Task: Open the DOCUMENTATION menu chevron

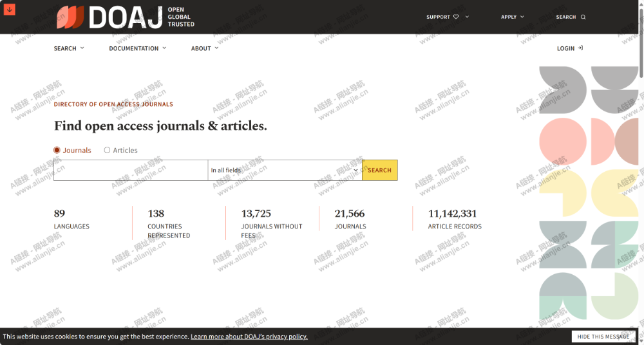Action: 164,48
